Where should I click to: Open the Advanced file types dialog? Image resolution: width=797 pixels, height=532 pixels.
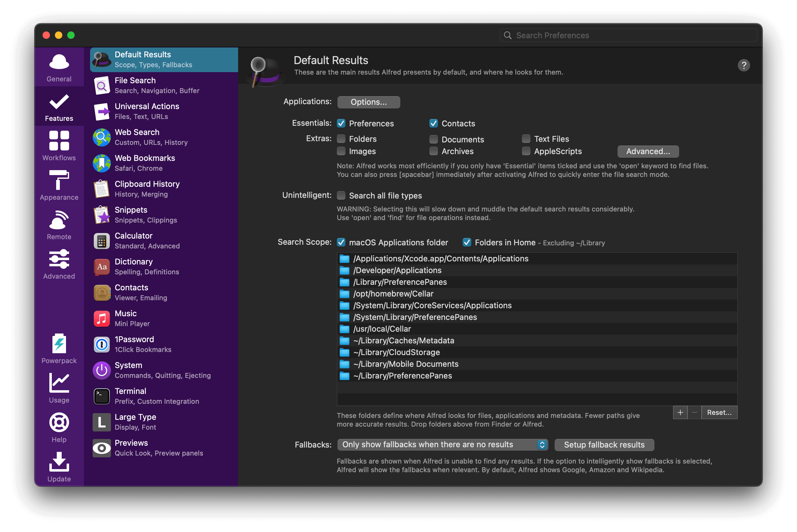click(648, 151)
